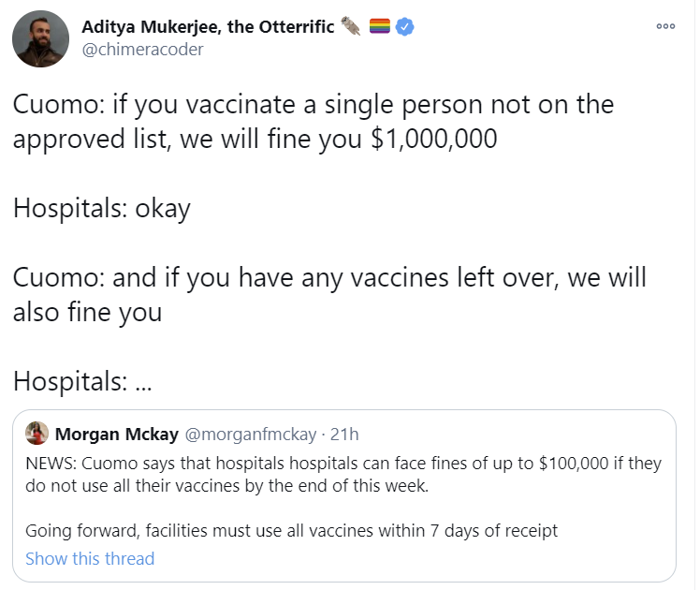The width and height of the screenshot is (700, 590).
Task: Open the three-dot more options menu
Action: (x=665, y=26)
